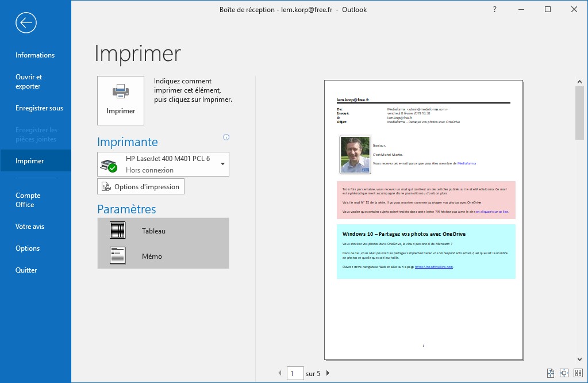Click Options d'impression button
Image resolution: width=588 pixels, height=383 pixels.
click(141, 187)
